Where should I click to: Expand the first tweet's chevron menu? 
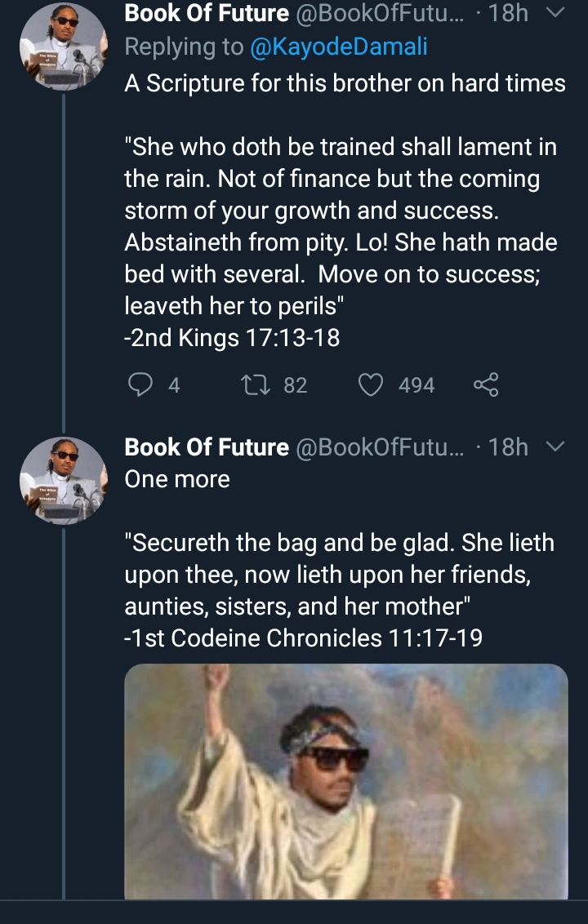(555, 13)
